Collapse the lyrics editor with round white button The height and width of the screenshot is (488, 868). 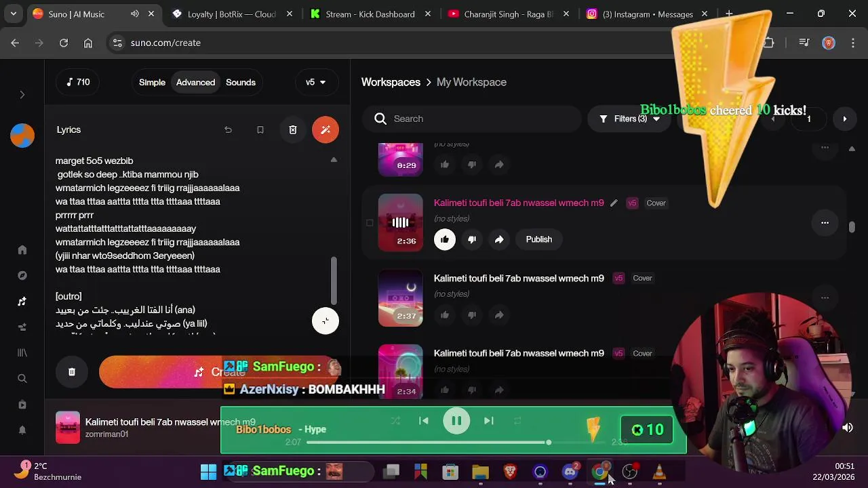click(325, 321)
